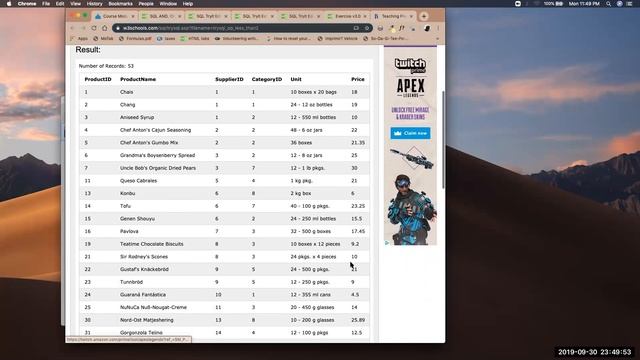640x360 pixels.
Task: Click the ProductName column header
Action: coord(138,79)
